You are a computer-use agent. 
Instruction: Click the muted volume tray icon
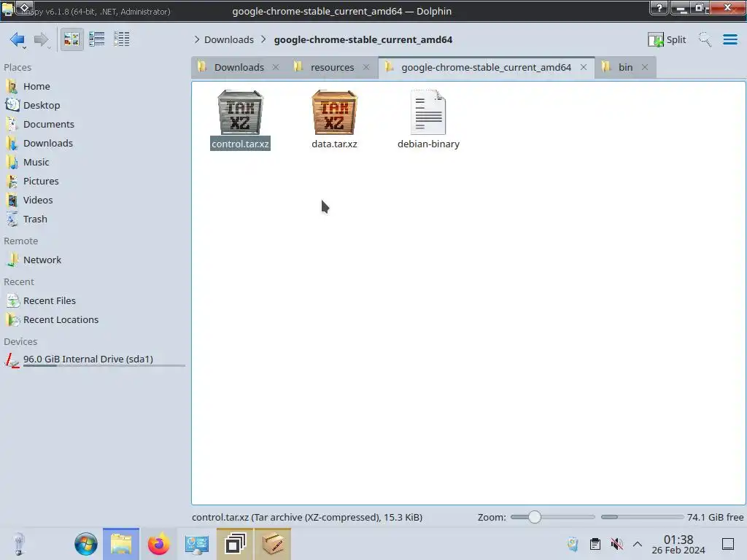point(617,544)
